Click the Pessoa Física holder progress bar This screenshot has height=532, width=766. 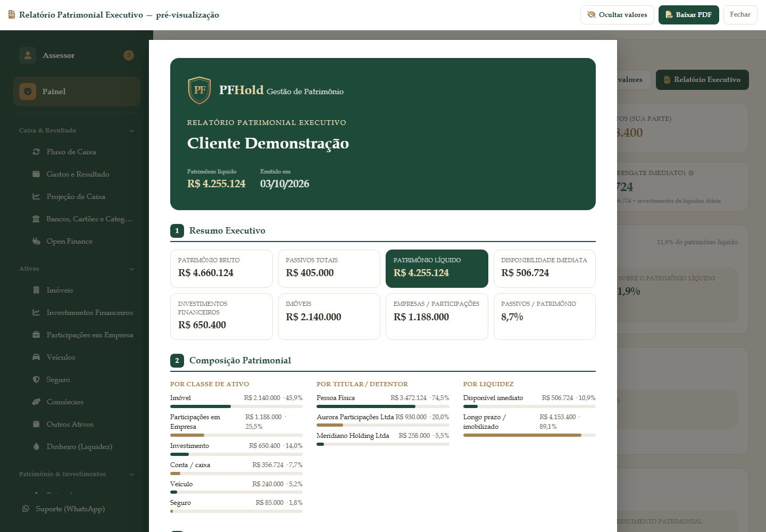pyautogui.click(x=383, y=406)
